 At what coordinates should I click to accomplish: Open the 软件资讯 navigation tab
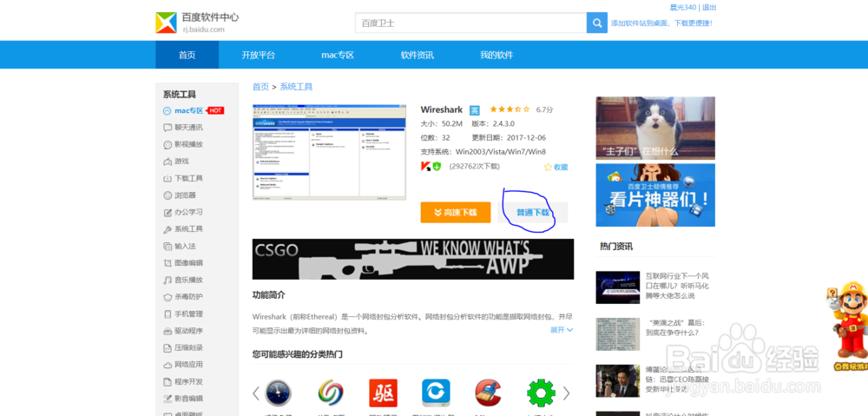[418, 55]
